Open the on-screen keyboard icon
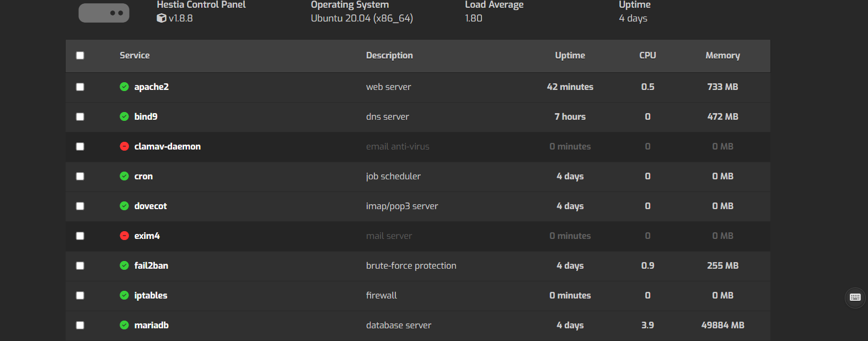This screenshot has width=868, height=341. [855, 297]
